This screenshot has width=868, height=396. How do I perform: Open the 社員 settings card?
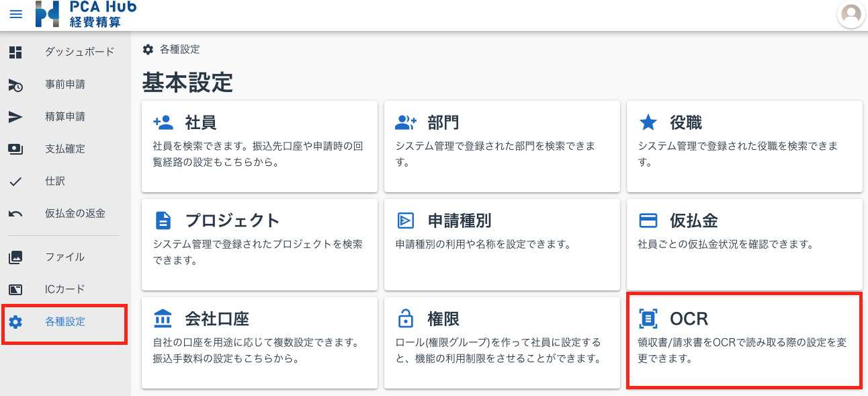click(259, 146)
